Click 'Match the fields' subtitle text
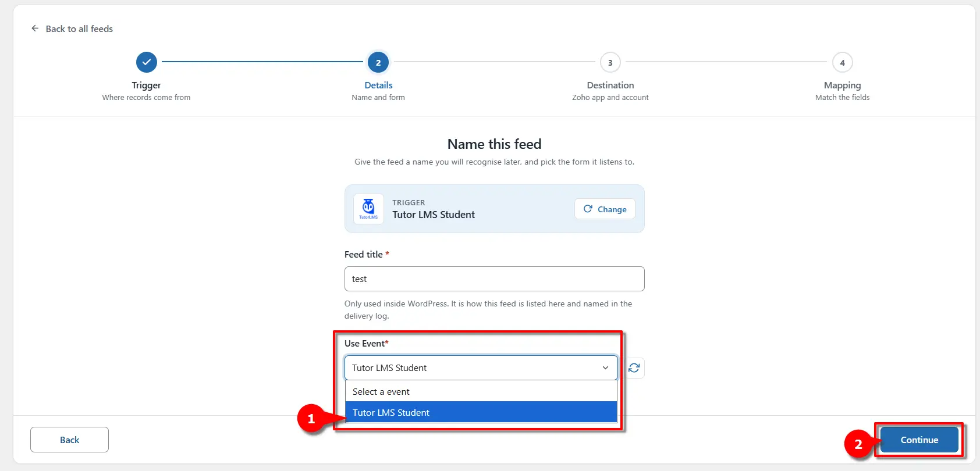The height and width of the screenshot is (471, 980). point(842,97)
